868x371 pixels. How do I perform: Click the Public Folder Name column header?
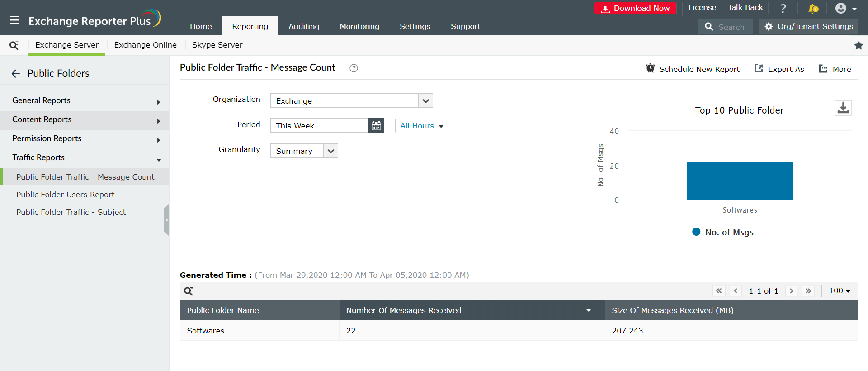(x=259, y=310)
